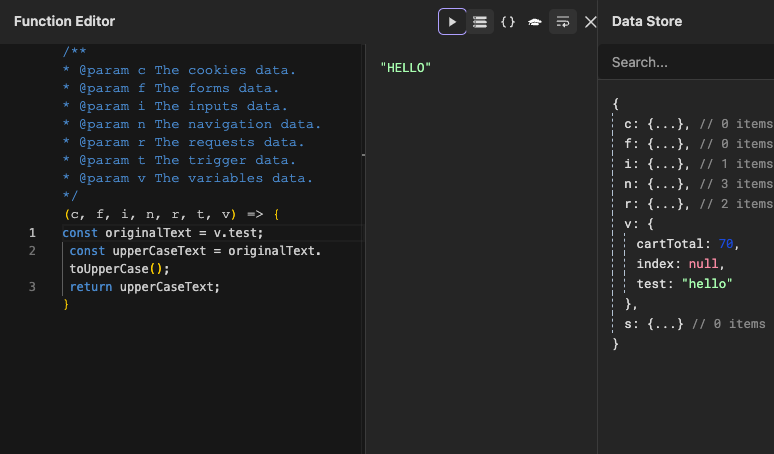This screenshot has width=774, height=454.
Task: Click the toUpperCase() call in code
Action: coord(119,269)
